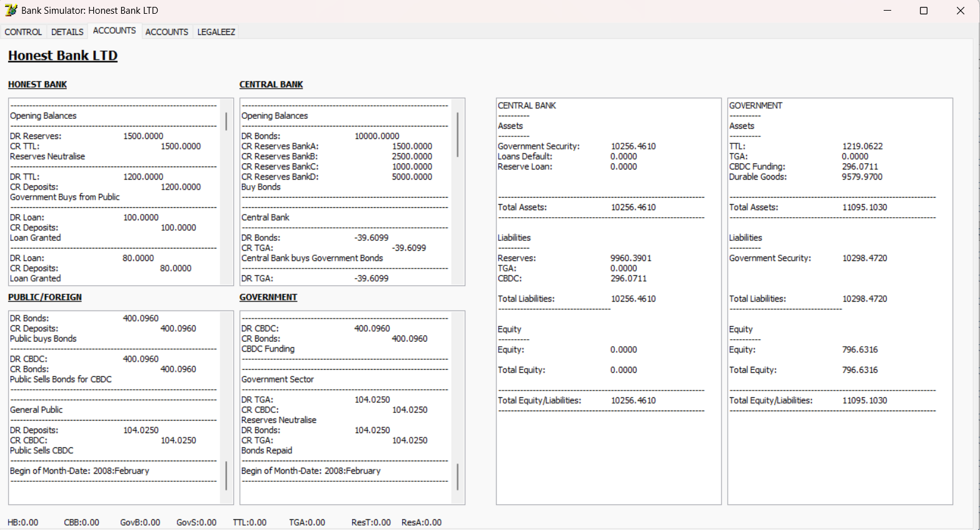
Task: Click the PUBLIC/FOREIGN ledger scrollbar thumb
Action: tap(226, 476)
